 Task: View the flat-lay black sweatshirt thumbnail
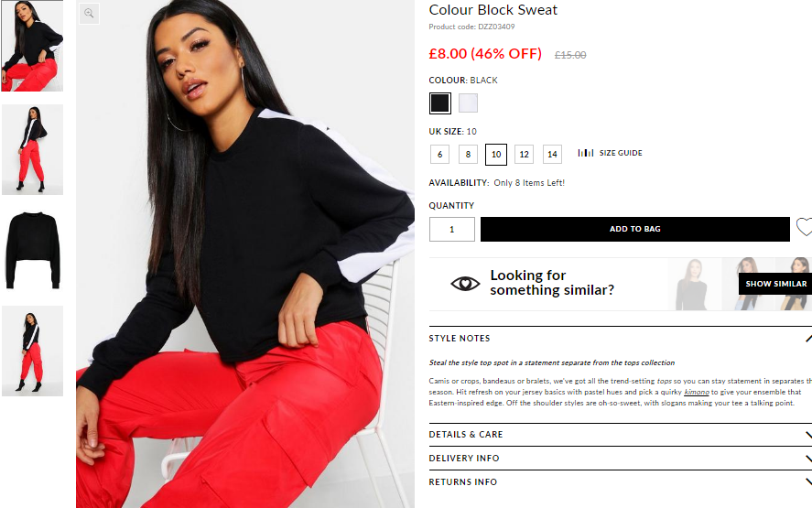33,250
